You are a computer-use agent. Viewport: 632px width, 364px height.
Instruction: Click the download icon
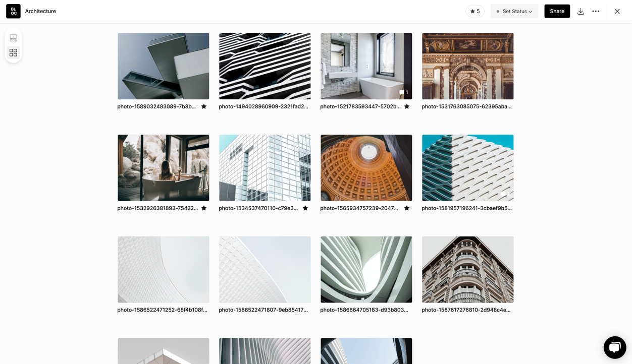point(581,11)
